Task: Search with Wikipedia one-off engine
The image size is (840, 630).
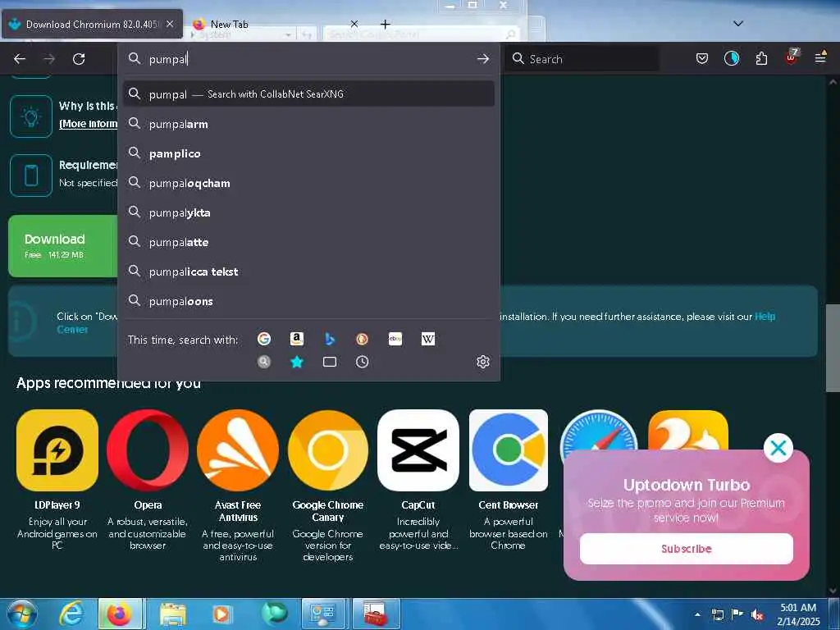Action: 428,339
